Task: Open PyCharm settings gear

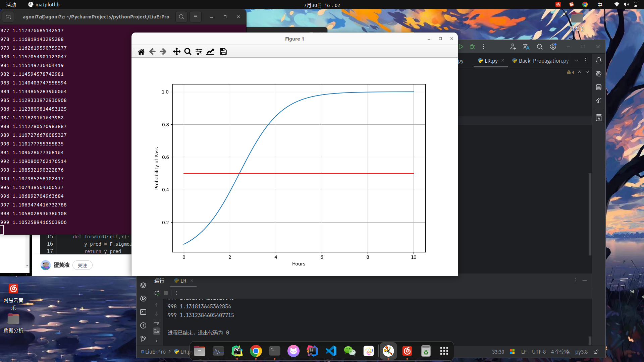Action: coord(553,47)
